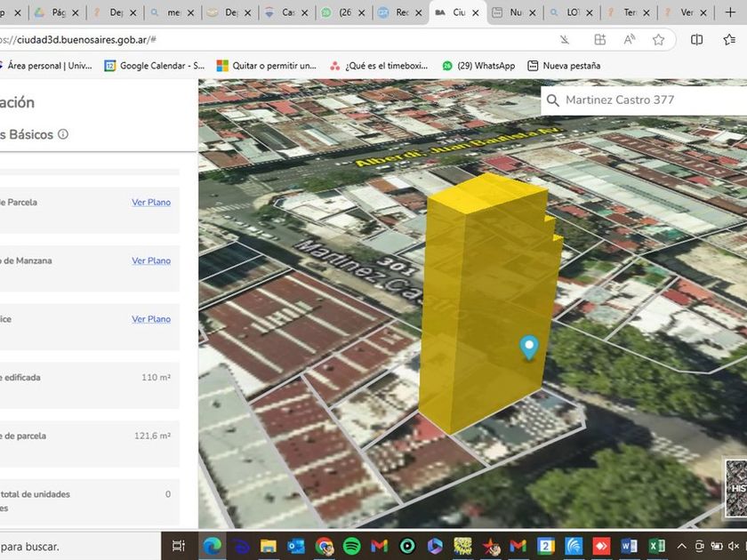
Task: Launch Excel from the taskbar
Action: [657, 546]
